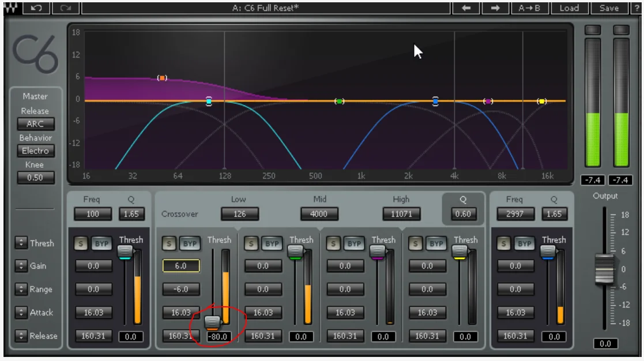
Task: Go to the next preset arrow
Action: 495,8
